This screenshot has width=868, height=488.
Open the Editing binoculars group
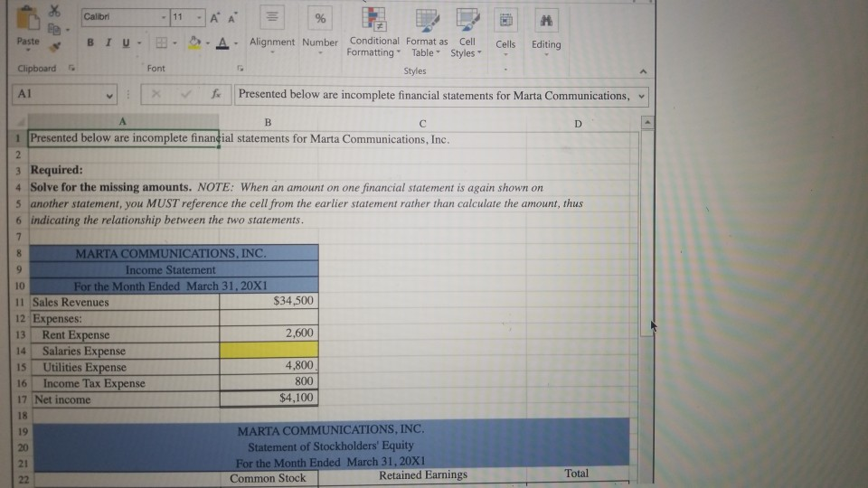coord(546,33)
